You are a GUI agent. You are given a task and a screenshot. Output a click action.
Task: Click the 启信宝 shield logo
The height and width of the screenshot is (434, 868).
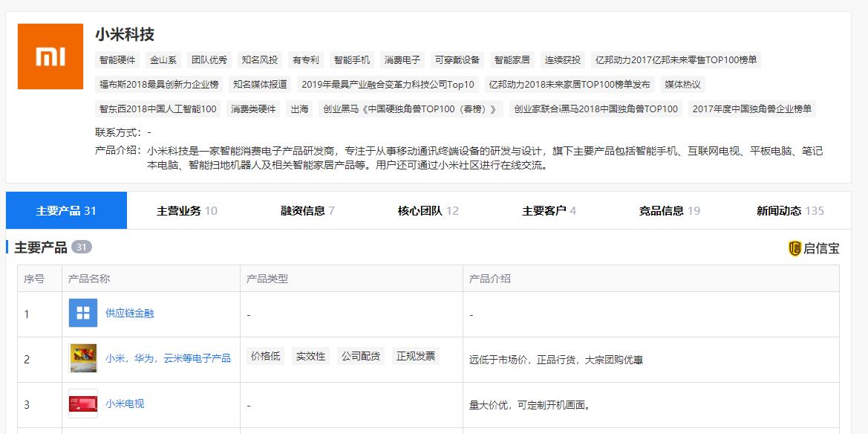pos(794,248)
